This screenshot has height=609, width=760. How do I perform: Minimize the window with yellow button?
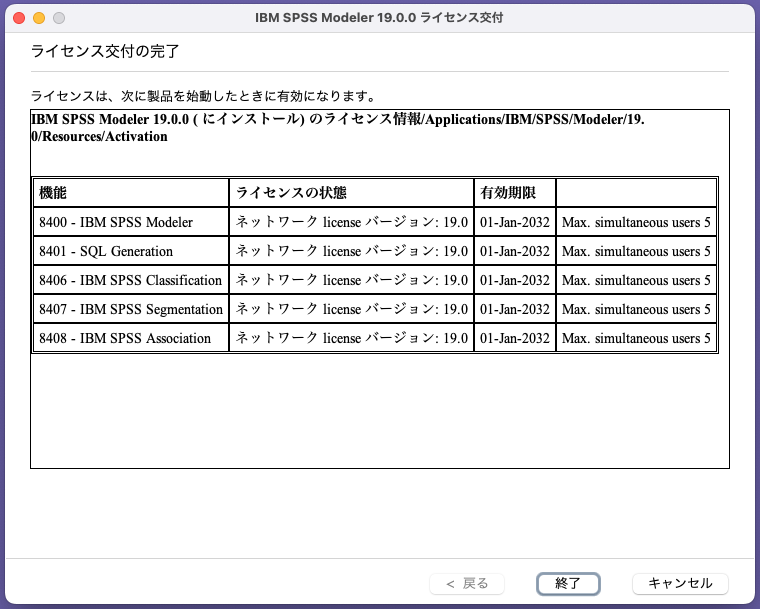[x=39, y=18]
